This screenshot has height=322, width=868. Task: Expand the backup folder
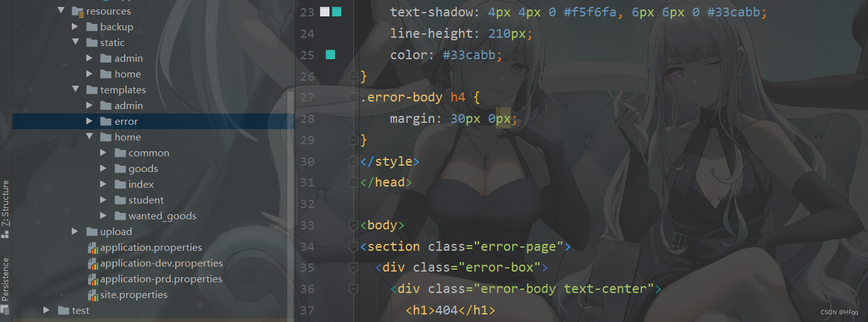75,26
